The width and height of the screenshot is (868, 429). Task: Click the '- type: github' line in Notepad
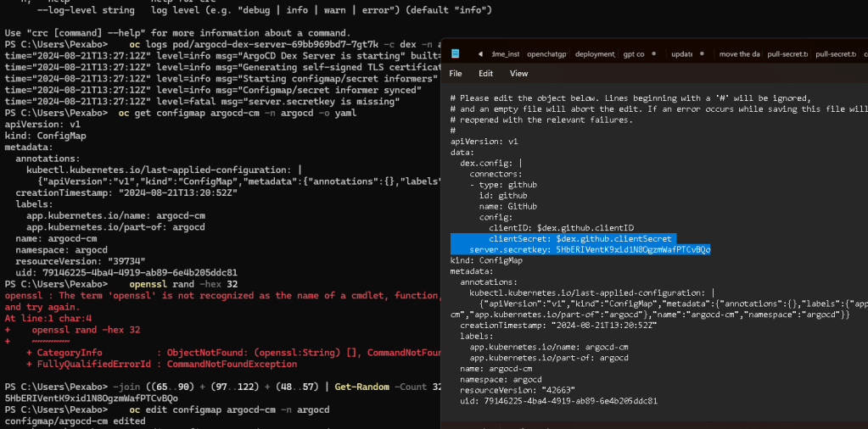point(503,185)
